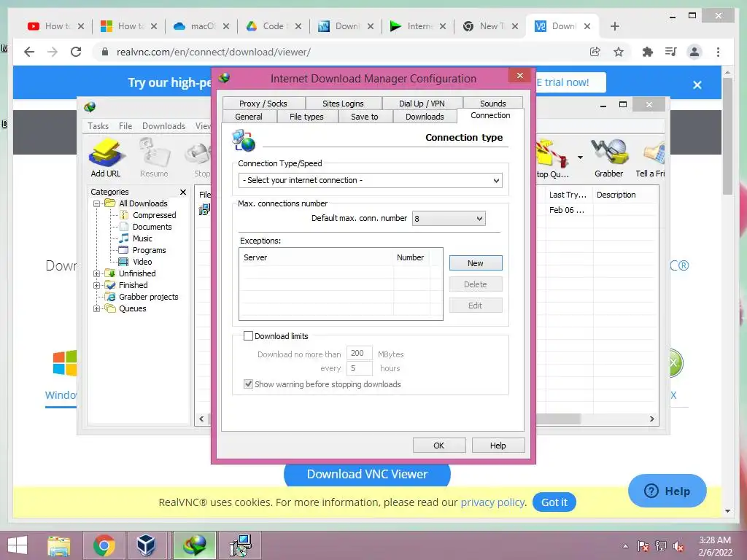Click the hours limit input field
The height and width of the screenshot is (560, 747).
[x=359, y=368]
